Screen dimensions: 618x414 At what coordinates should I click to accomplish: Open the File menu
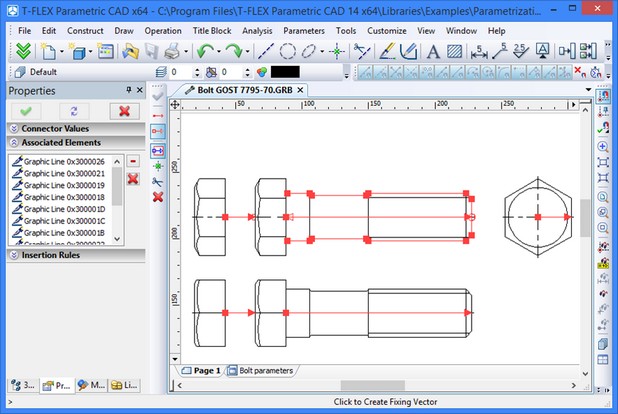coord(24,31)
